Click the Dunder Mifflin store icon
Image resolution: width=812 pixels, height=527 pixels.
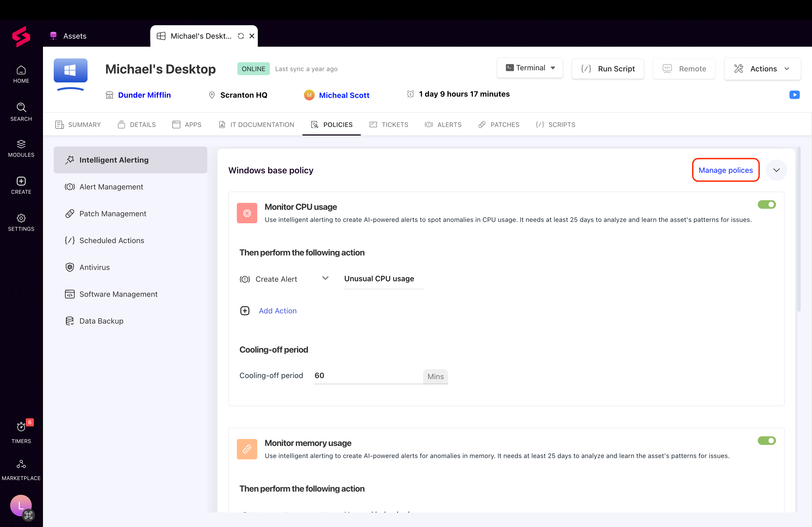(110, 95)
